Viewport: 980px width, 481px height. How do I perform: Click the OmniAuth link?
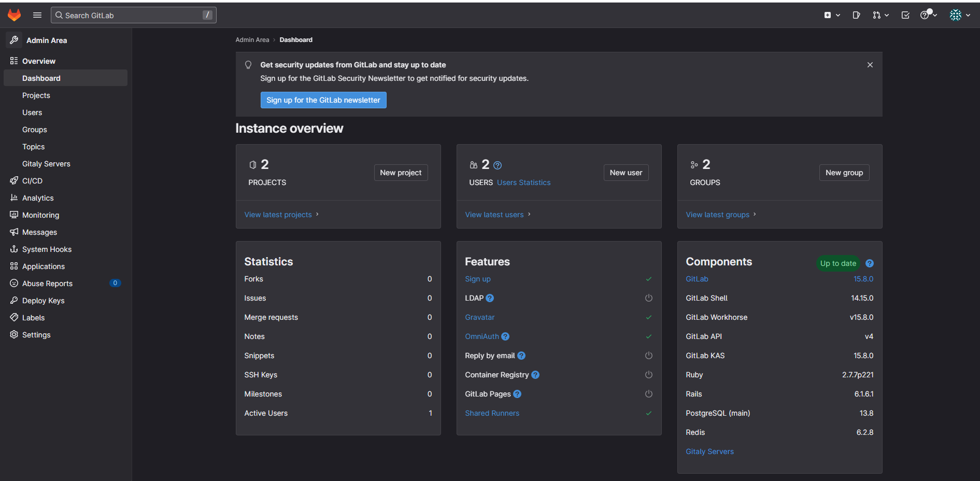(482, 336)
